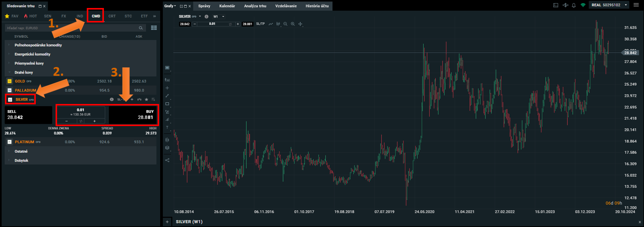This screenshot has height=227, width=644.
Task: Open the REAL 50295102 account dropdown
Action: tap(609, 5)
